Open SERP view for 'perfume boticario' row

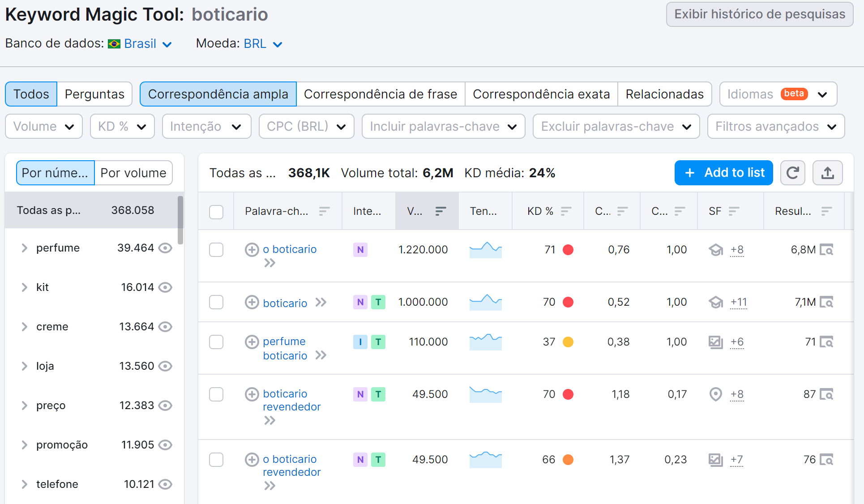click(x=826, y=342)
